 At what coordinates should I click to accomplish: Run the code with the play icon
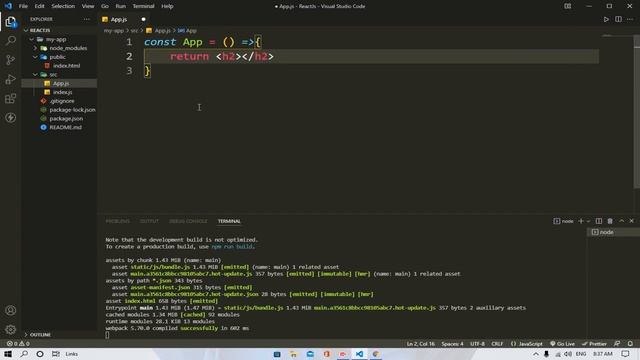pyautogui.click(x=606, y=19)
